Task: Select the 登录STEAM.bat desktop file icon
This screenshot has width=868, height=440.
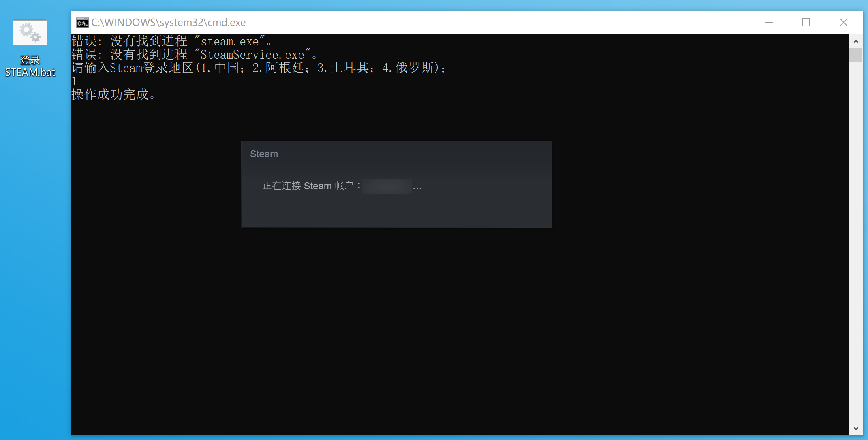Action: (x=30, y=32)
